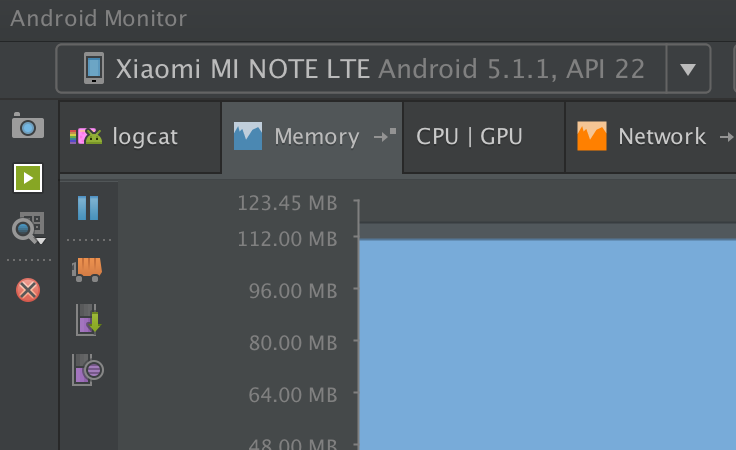Open the device selector dropdown arrow
This screenshot has height=450, width=736.
(x=688, y=69)
